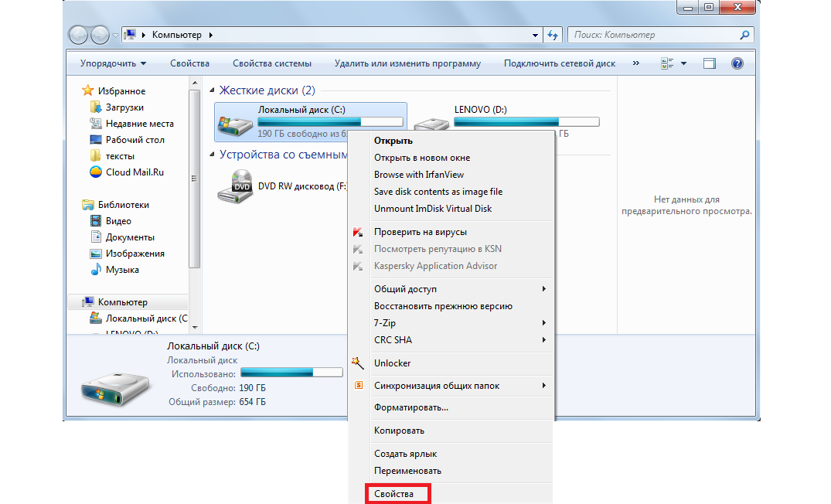
Task: Click the Forward navigation arrow button
Action: 100,35
